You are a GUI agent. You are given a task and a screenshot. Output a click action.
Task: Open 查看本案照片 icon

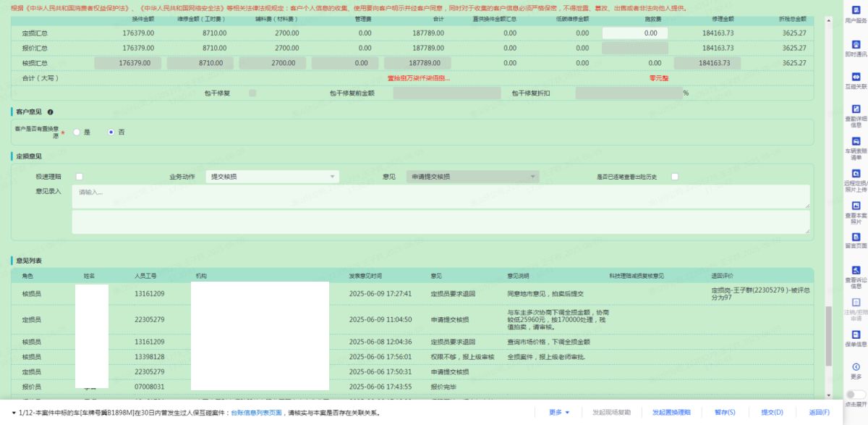856,206
